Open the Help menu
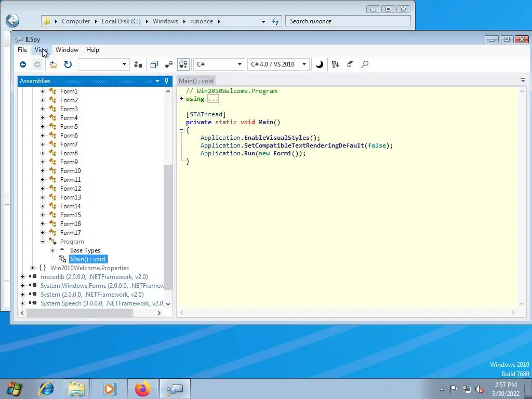 (x=92, y=50)
